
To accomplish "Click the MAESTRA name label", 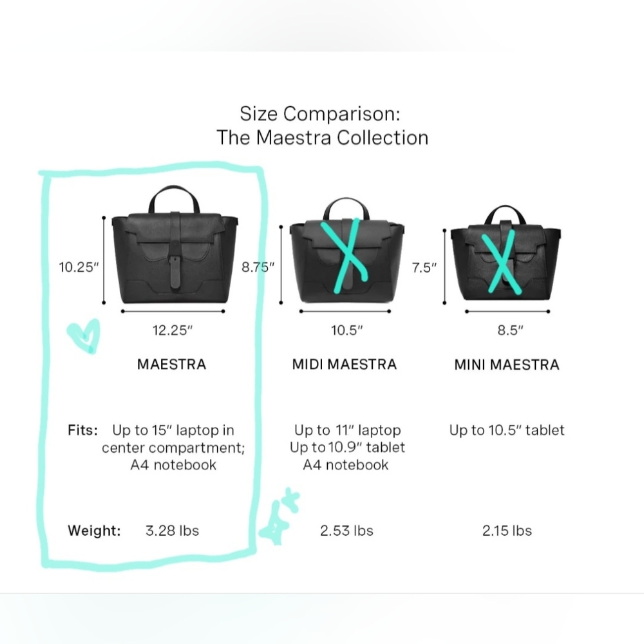I will 172,365.
